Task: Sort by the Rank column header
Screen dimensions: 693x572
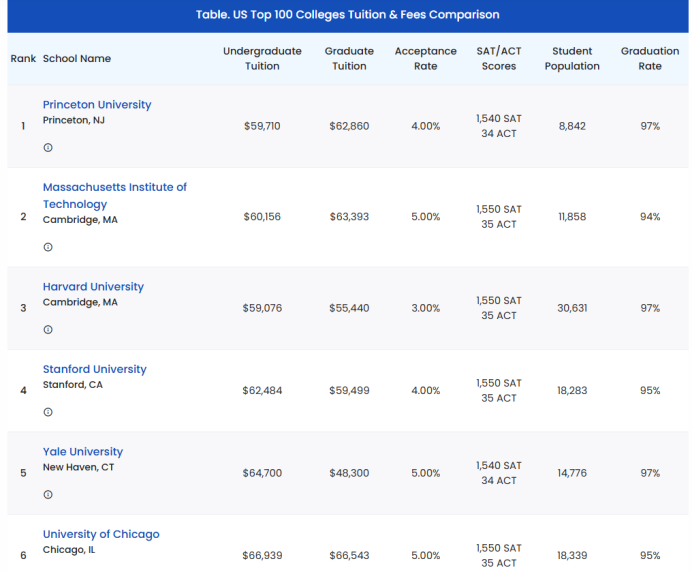Action: click(23, 59)
